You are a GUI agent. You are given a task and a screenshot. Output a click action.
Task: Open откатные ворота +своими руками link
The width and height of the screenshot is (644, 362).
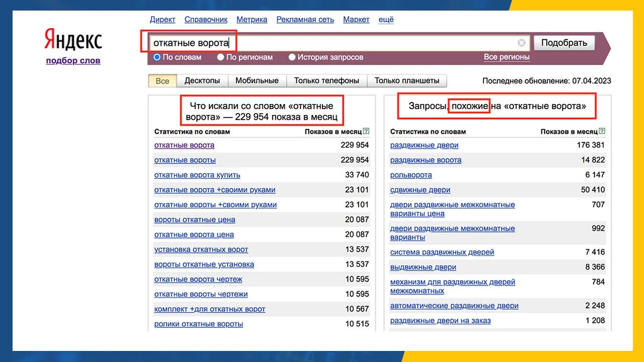215,190
